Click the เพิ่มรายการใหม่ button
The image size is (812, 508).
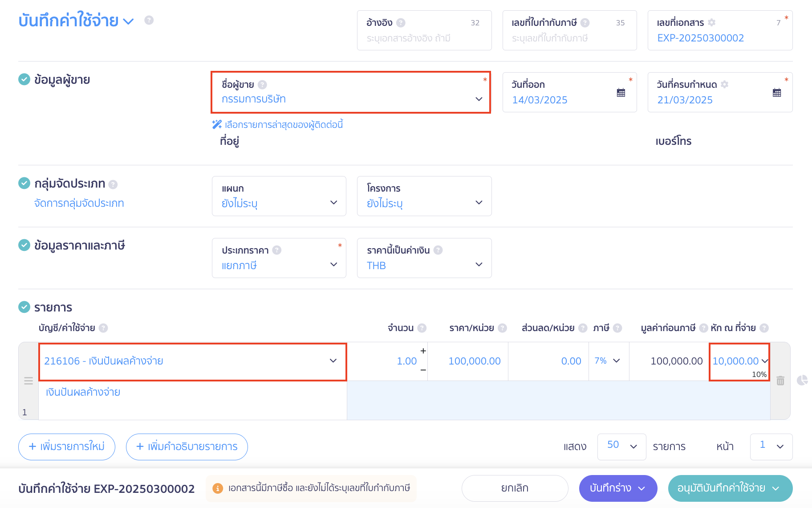point(67,447)
